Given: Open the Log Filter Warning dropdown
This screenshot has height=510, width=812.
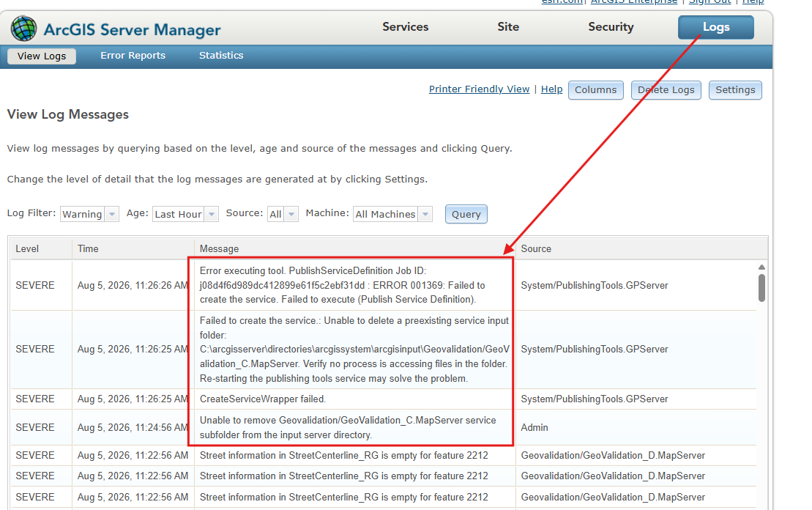Looking at the screenshot, I should click(90, 214).
